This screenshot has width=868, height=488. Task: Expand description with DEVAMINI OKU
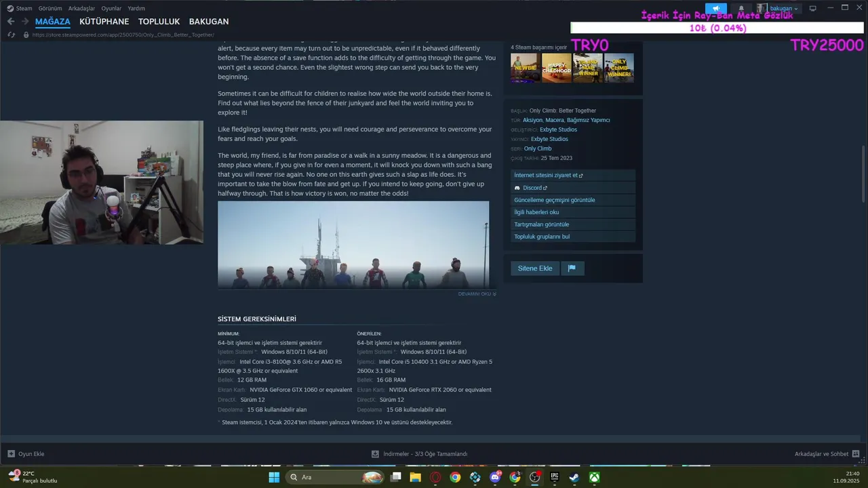pyautogui.click(x=477, y=294)
